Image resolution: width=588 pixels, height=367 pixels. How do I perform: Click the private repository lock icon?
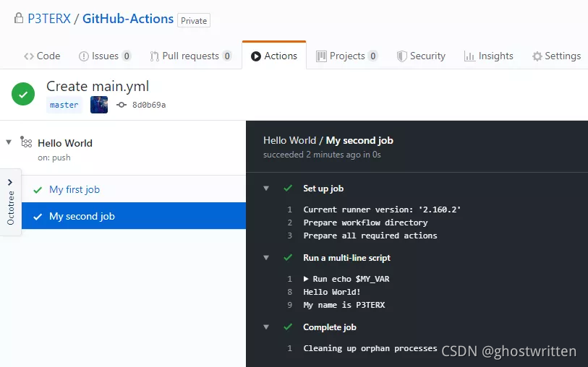pos(18,18)
